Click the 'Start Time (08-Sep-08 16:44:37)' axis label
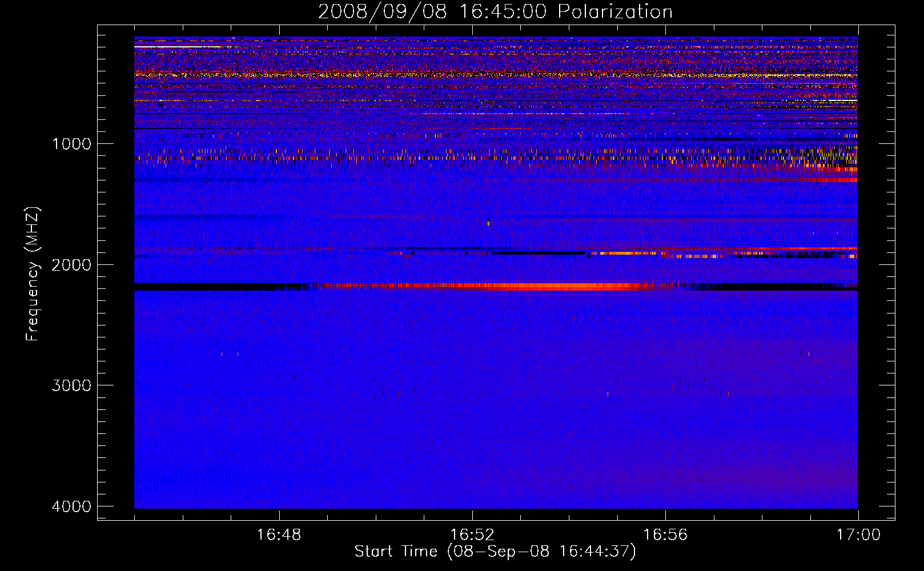Viewport: 924px width, 571px height. click(495, 552)
